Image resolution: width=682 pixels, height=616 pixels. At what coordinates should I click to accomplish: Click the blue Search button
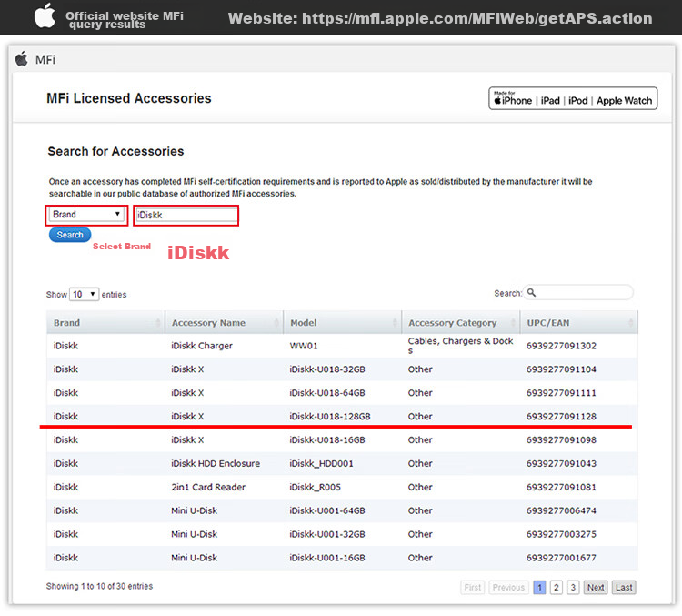(70, 235)
